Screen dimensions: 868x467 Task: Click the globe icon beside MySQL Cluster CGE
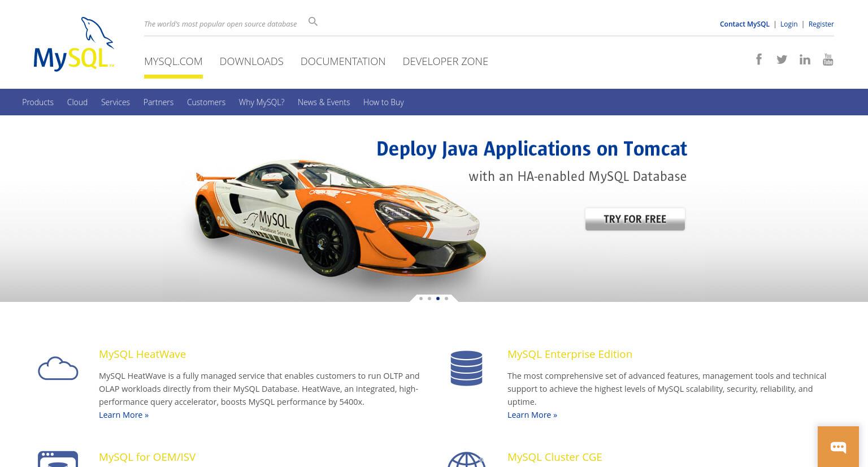coord(466,459)
